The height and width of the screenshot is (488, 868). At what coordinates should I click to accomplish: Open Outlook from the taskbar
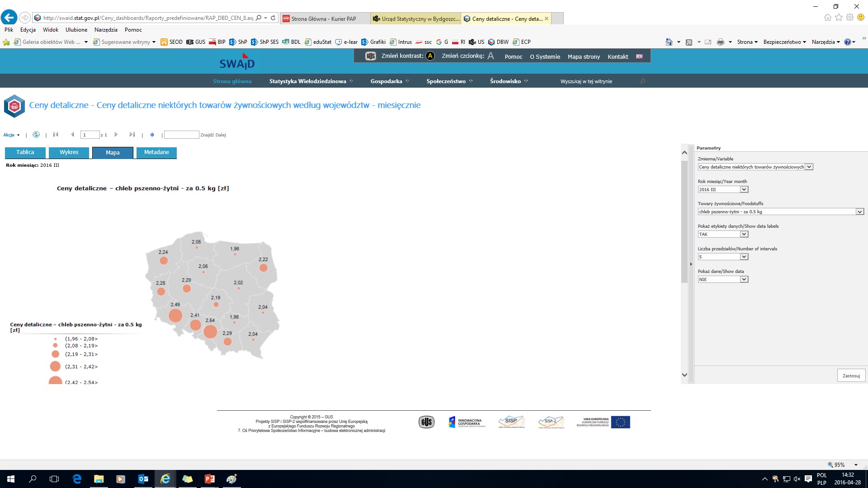(x=143, y=479)
